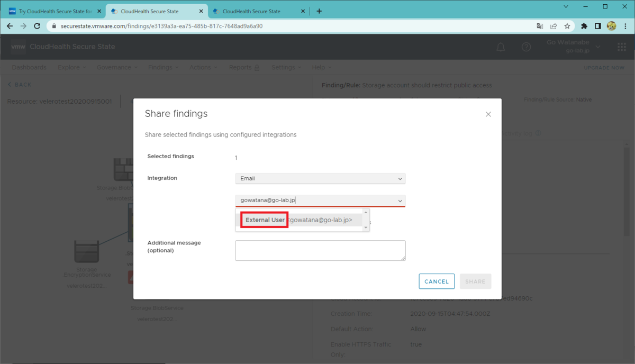
Task: Click the CANCEL button
Action: coord(437,281)
